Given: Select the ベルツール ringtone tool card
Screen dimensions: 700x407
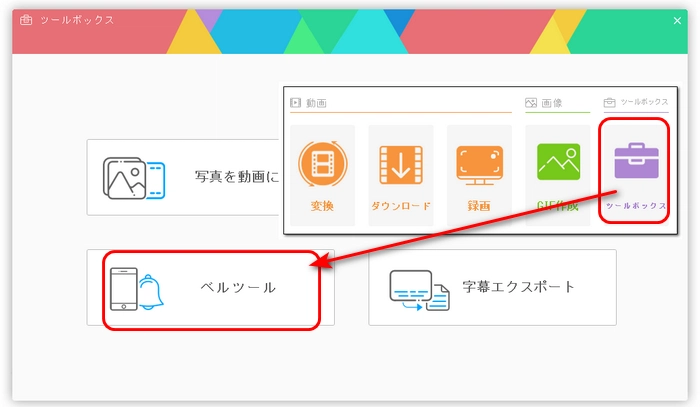Looking at the screenshot, I should tap(211, 288).
